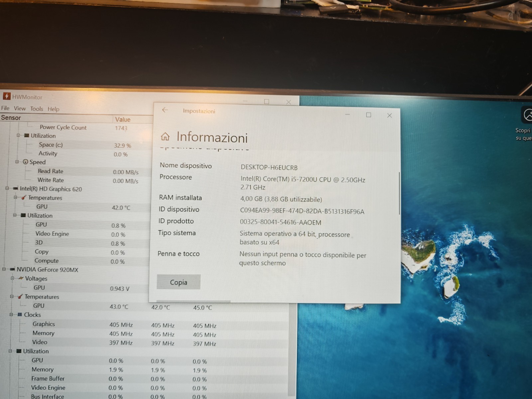This screenshot has height=399, width=532.
Task: Click the Clocks icon
Action: [x=20, y=314]
